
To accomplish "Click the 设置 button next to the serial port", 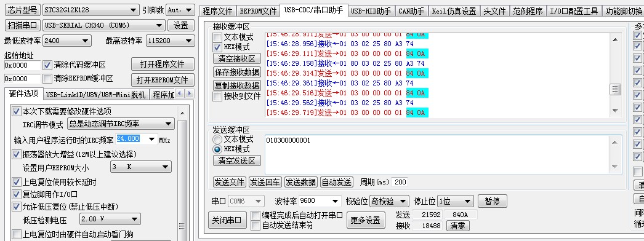I will coord(181,25).
